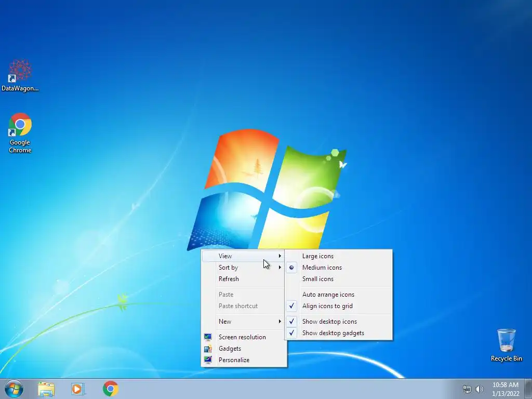Choose Refresh from the context menu
This screenshot has width=532, height=399.
pyautogui.click(x=243, y=279)
